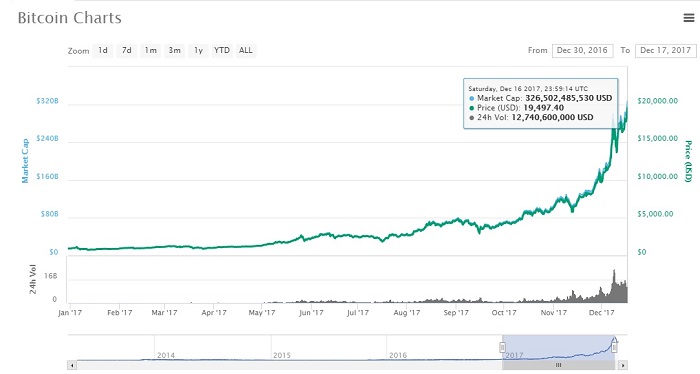
Task: Click the $15,000.00 price axis label
Action: (658, 138)
